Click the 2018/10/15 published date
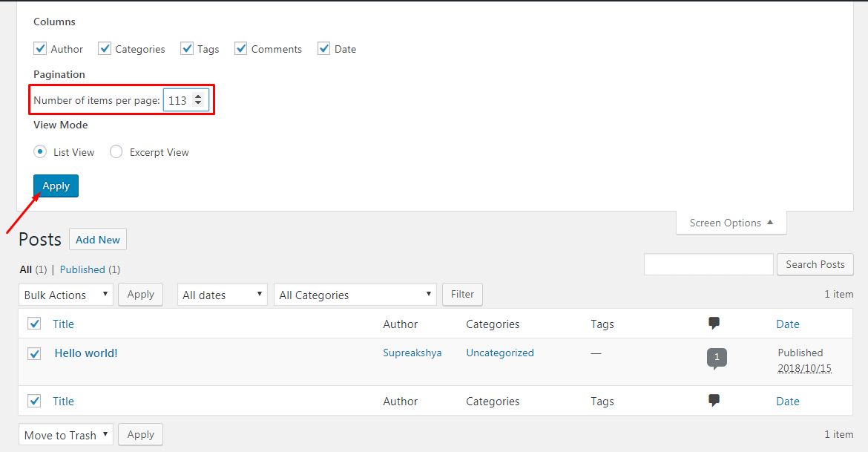Screen dimensions: 868x452 [x=804, y=368]
